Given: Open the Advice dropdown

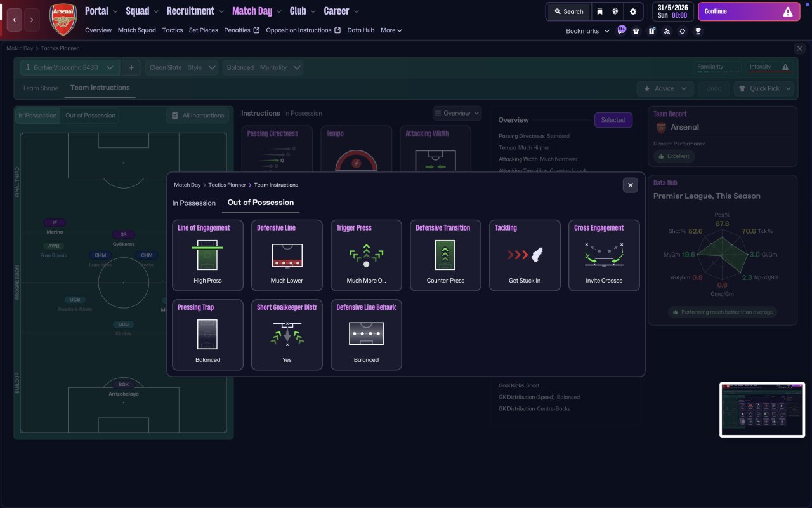Looking at the screenshot, I should coord(664,88).
